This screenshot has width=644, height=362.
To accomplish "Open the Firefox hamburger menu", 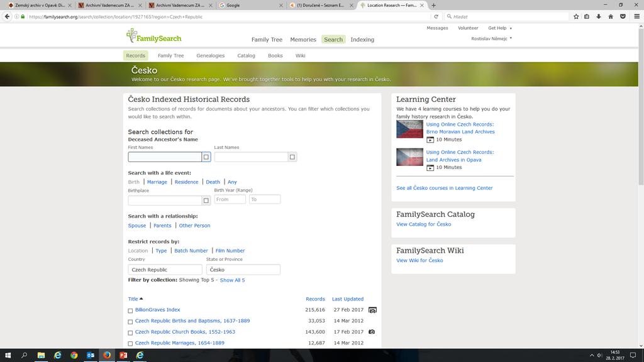I will pyautogui.click(x=636, y=16).
